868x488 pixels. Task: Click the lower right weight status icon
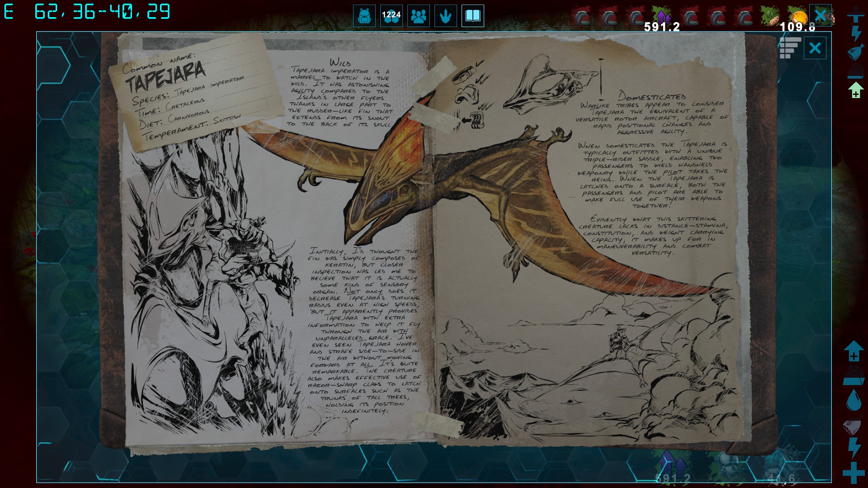pos(854,376)
